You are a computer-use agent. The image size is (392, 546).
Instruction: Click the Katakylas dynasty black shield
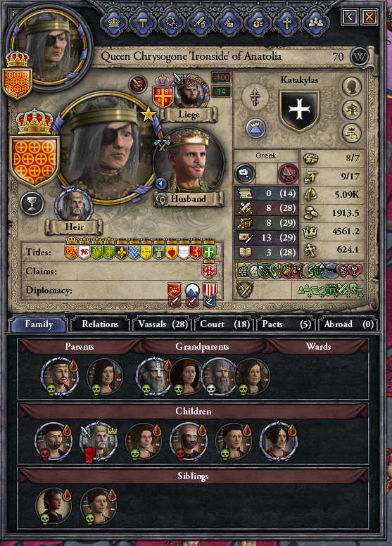(x=299, y=111)
